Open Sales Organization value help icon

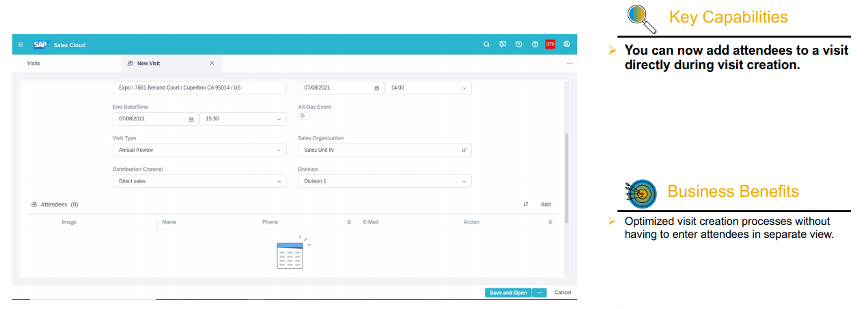(x=464, y=150)
